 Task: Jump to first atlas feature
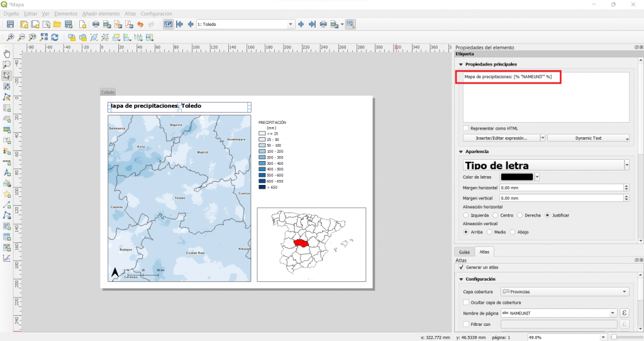pyautogui.click(x=180, y=25)
